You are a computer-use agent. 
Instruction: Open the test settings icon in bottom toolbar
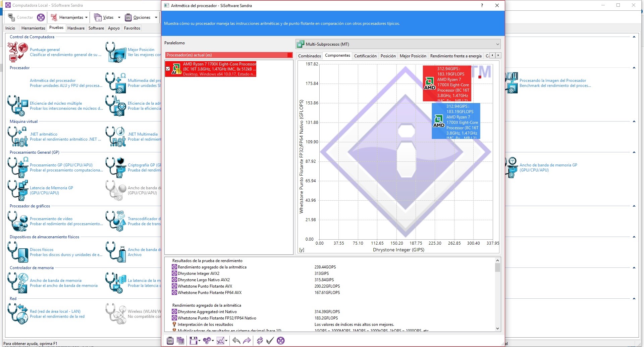coord(170,341)
